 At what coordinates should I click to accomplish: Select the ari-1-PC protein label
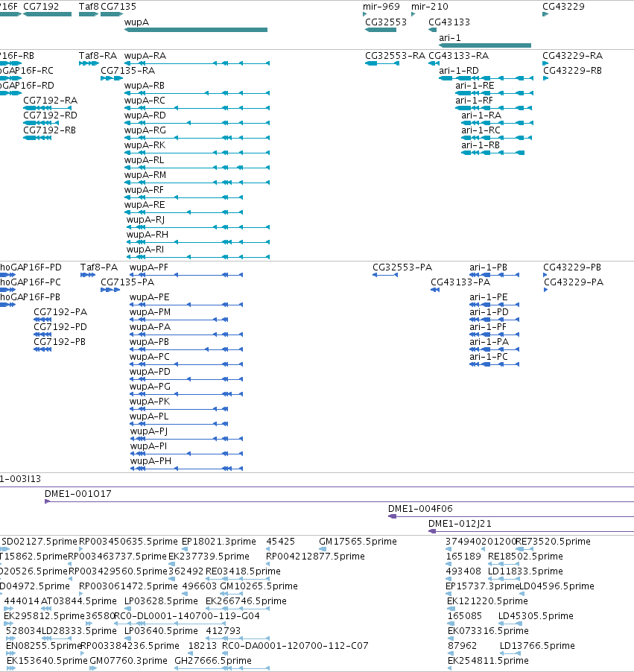(488, 357)
